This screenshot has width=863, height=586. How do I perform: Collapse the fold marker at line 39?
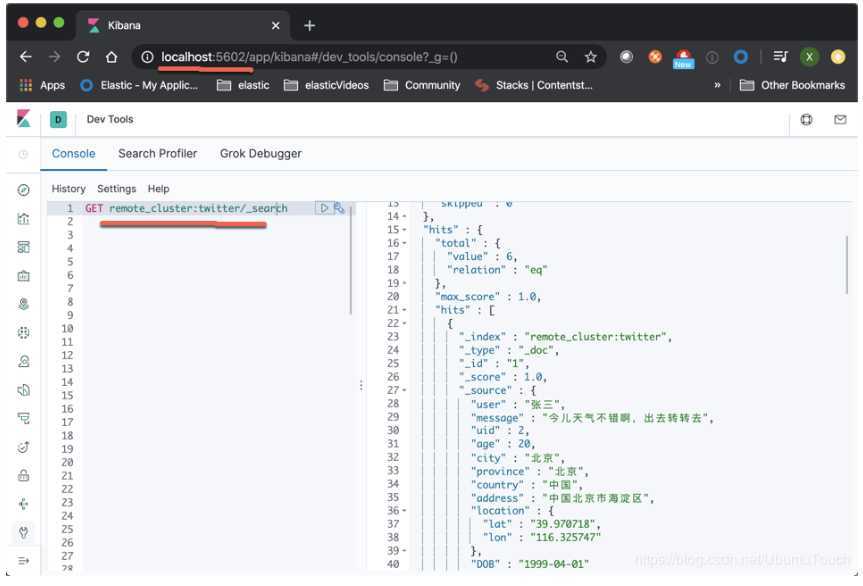coord(405,551)
